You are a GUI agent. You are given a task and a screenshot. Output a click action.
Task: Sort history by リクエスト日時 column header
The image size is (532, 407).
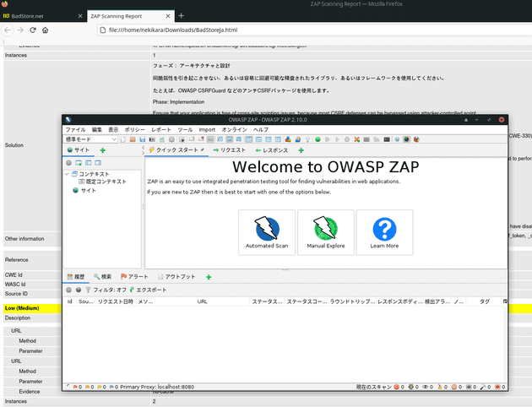pos(116,301)
